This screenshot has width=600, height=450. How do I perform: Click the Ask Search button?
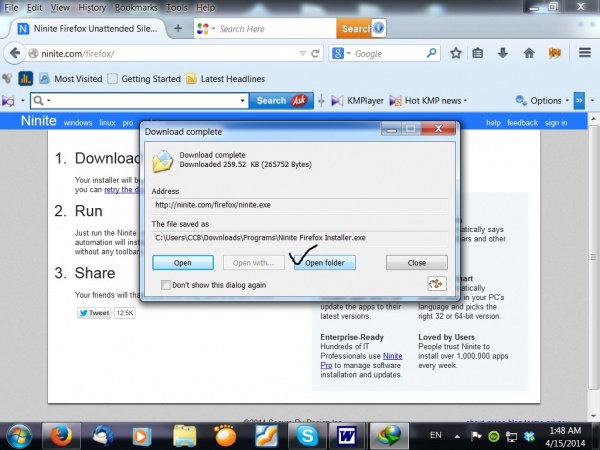pyautogui.click(x=281, y=101)
